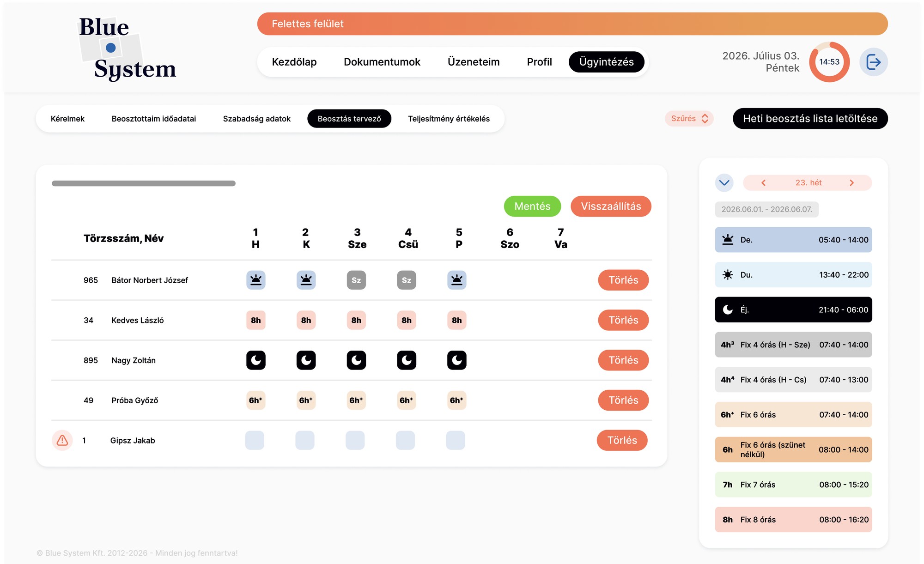Click Nagy Zoltán's Wednesday night shift moon icon

[x=356, y=360]
